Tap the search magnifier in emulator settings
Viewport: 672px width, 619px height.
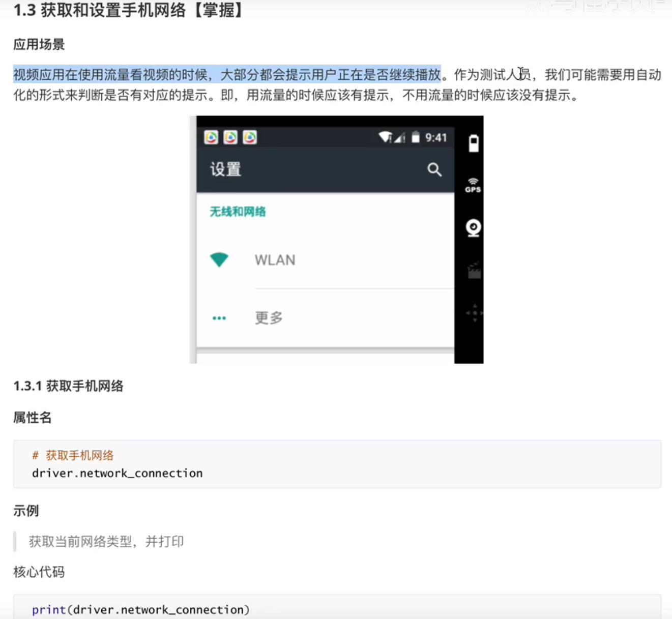434,169
